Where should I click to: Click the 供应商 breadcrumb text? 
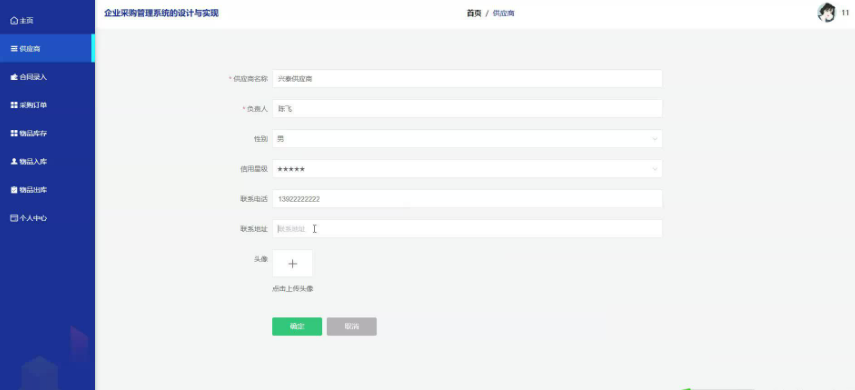503,13
